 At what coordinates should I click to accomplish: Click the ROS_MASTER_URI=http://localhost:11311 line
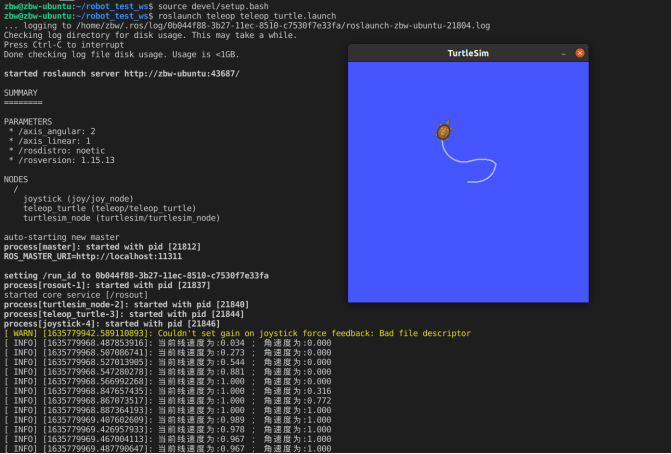(93, 256)
